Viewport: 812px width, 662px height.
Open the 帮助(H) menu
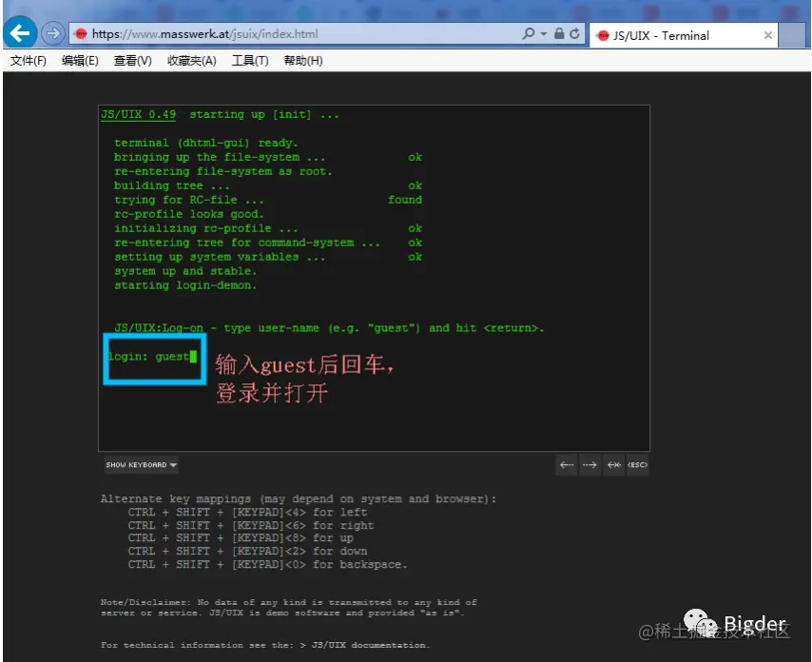click(x=303, y=61)
